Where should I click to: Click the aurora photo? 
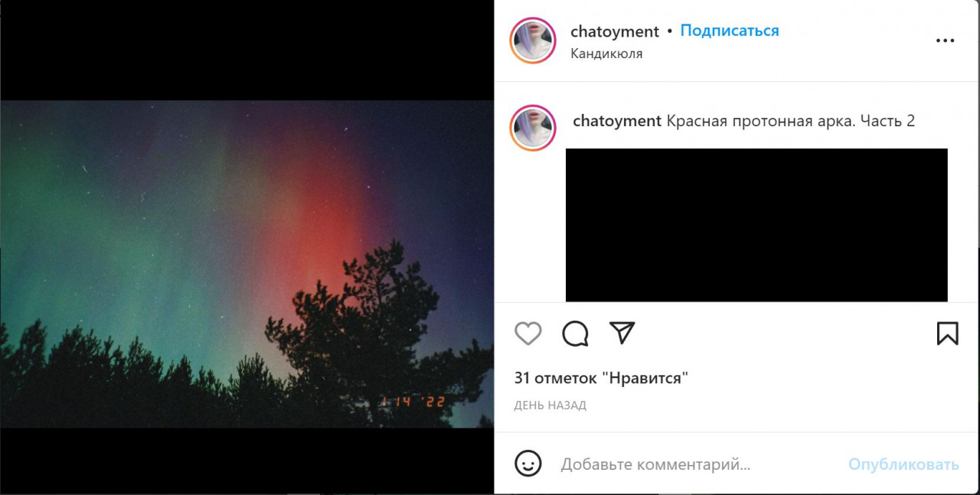(x=247, y=264)
